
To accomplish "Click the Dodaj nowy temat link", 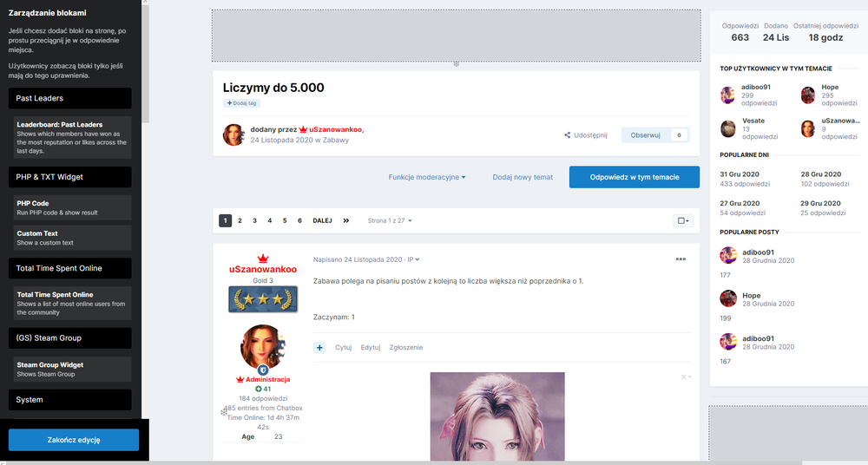I will tap(523, 177).
